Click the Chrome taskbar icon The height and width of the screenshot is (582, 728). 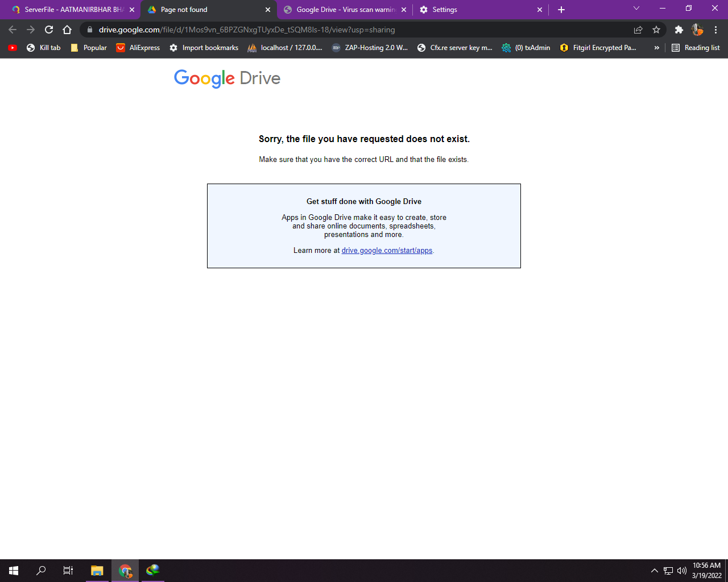coord(125,571)
